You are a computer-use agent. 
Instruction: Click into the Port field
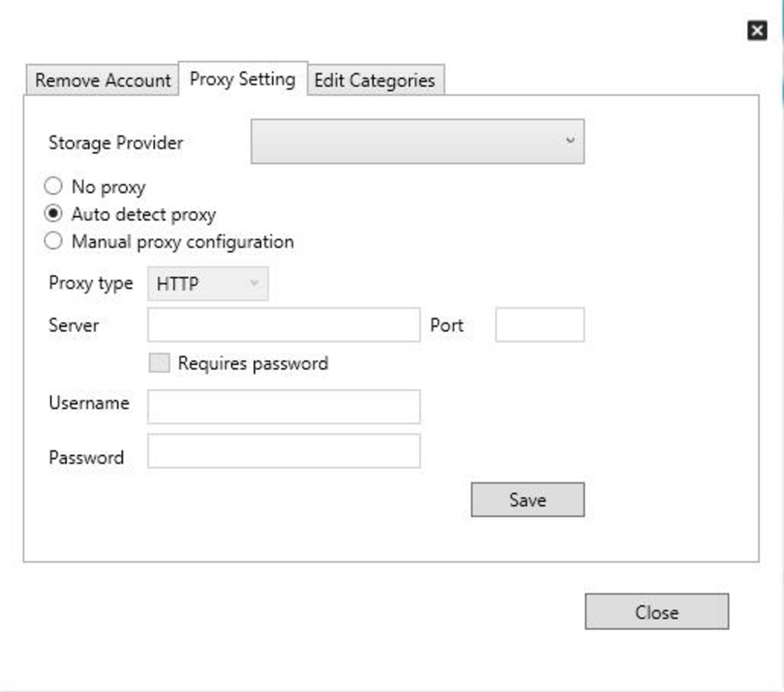pos(539,324)
